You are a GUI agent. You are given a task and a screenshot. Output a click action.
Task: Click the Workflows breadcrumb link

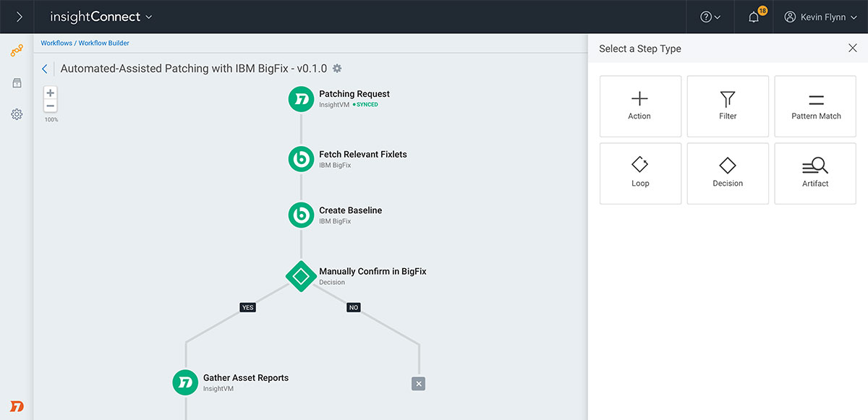[56, 43]
